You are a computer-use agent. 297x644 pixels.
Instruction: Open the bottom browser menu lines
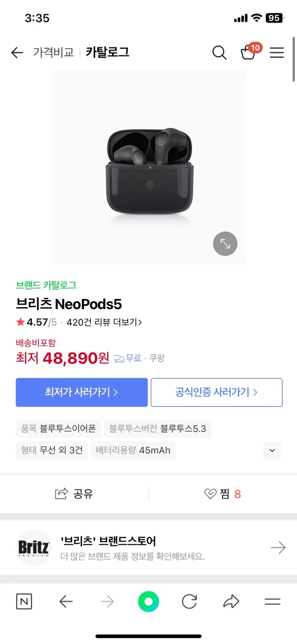pyautogui.click(x=272, y=602)
